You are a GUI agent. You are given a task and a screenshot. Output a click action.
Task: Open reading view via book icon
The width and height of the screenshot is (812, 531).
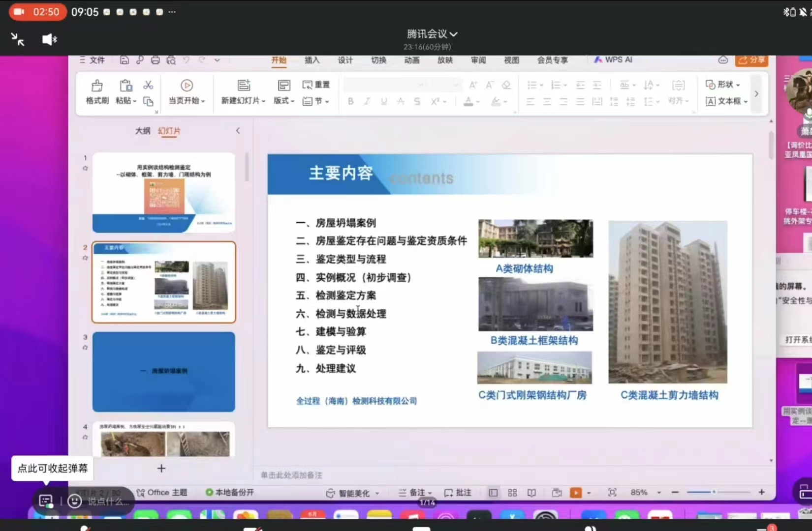pyautogui.click(x=531, y=492)
